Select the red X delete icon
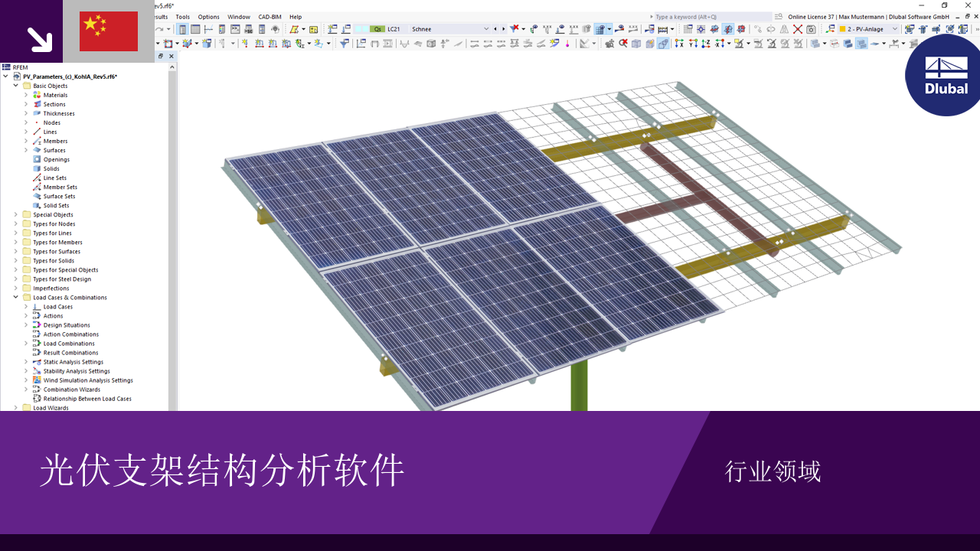Image resolution: width=980 pixels, height=551 pixels. tap(798, 29)
